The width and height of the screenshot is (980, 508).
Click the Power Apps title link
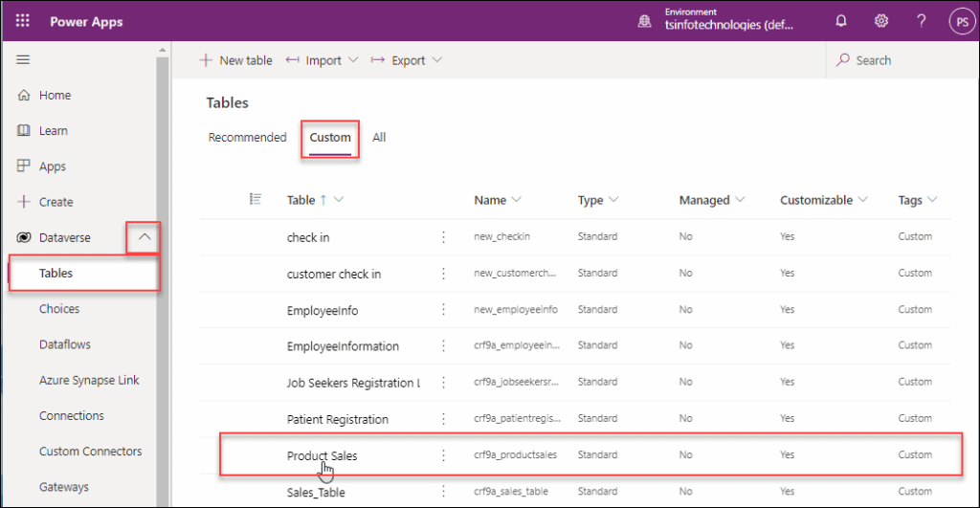(x=86, y=22)
